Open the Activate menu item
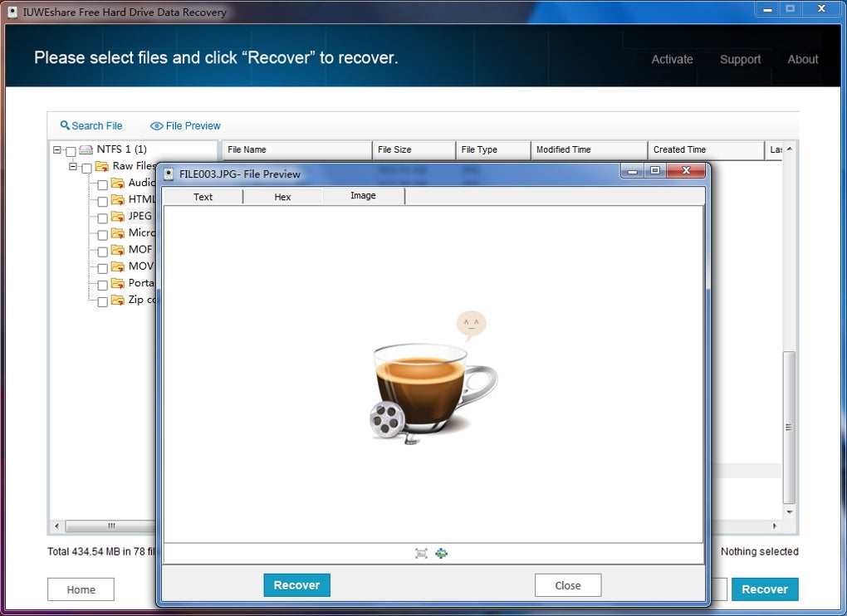Screen dimensions: 847x616 pyautogui.click(x=672, y=60)
